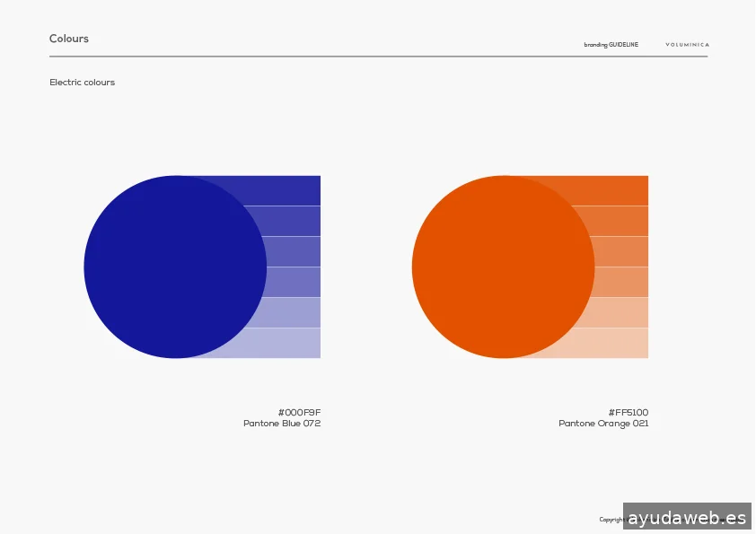Click the #000F9F hex code label
The image size is (756, 534).
(x=299, y=412)
